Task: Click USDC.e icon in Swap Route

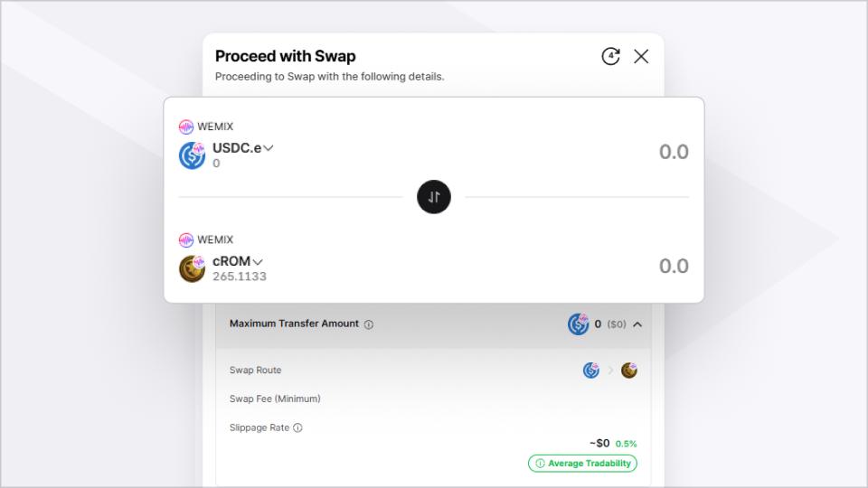Action: point(591,371)
